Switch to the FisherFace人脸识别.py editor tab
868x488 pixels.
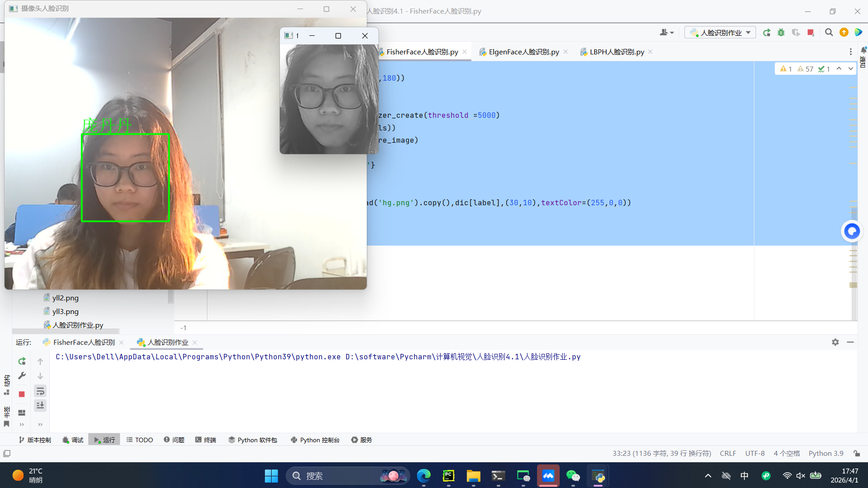pyautogui.click(x=422, y=52)
